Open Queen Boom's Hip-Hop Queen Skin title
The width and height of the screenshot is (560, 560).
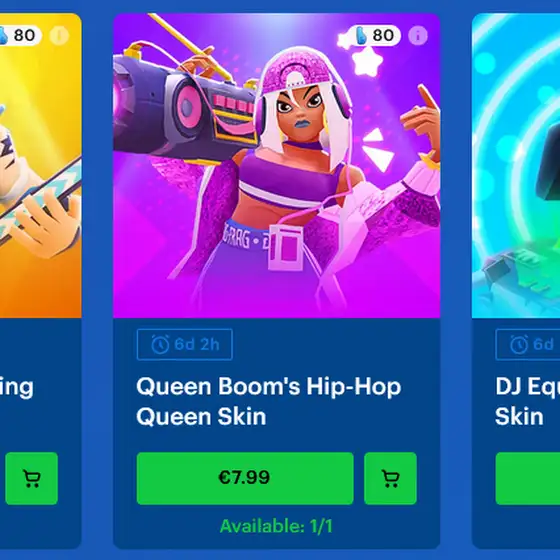click(269, 401)
